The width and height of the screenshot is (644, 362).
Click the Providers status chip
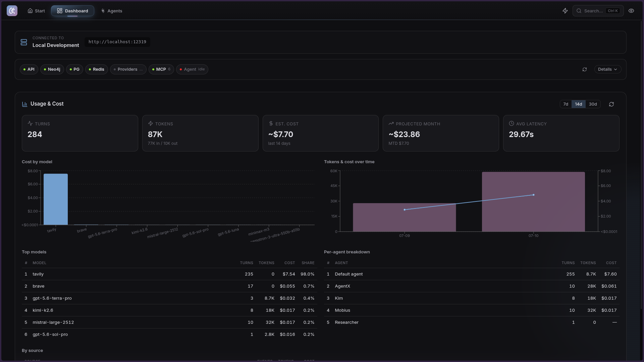coord(128,69)
